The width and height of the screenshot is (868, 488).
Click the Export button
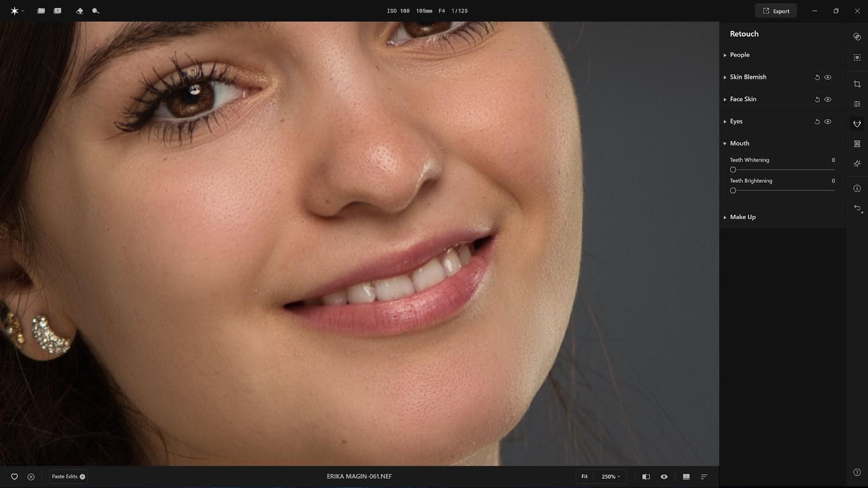click(776, 11)
